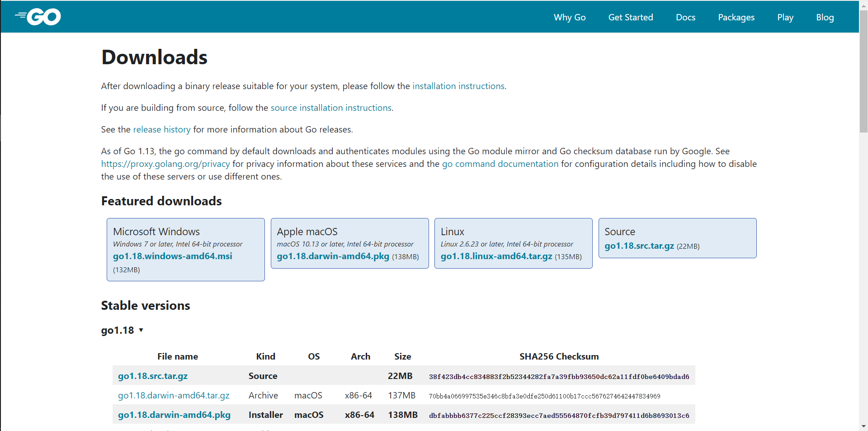Image resolution: width=868 pixels, height=431 pixels.
Task: Open go command documentation link
Action: click(x=500, y=164)
